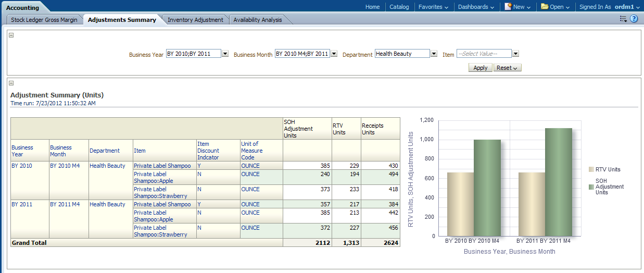Open the Favorites menu
Screen dimensions: 644x273
pos(434,7)
